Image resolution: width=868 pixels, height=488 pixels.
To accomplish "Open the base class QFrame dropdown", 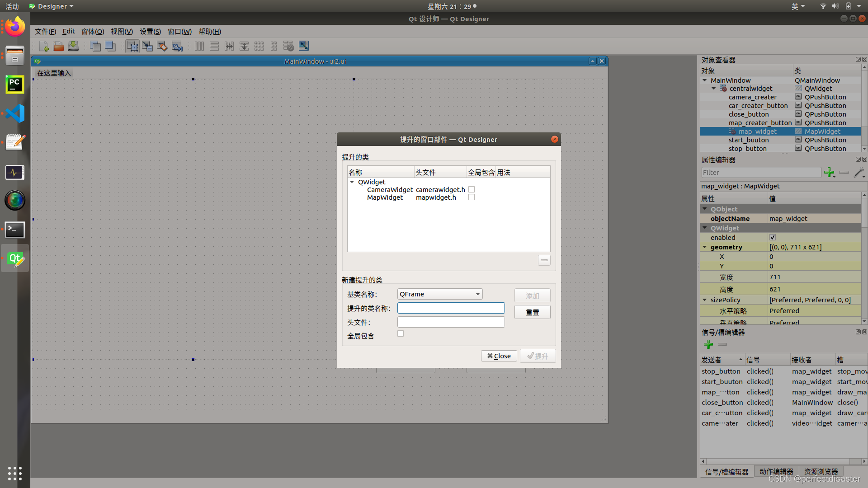I will 439,294.
